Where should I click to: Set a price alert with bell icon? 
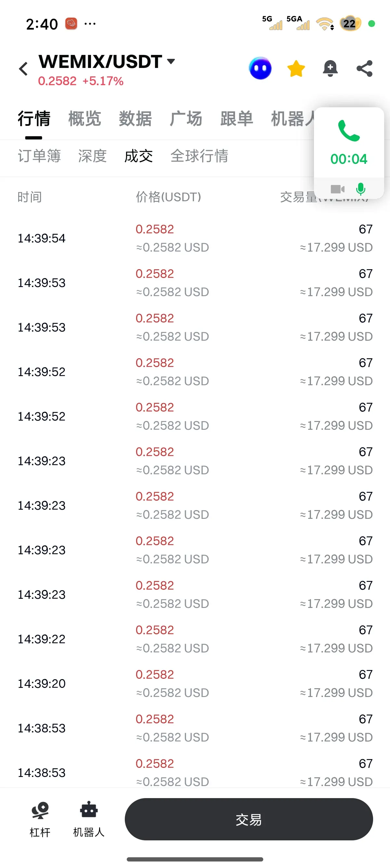click(330, 69)
